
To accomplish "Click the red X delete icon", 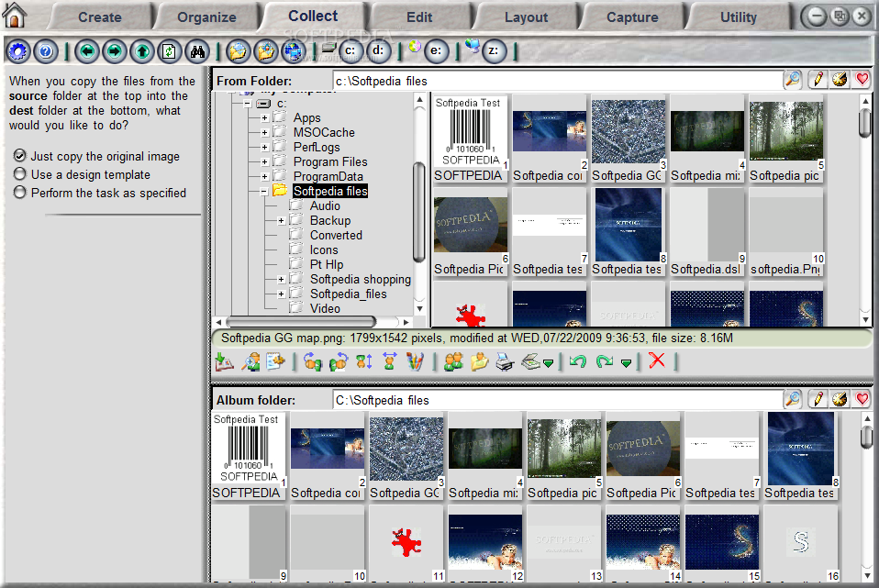I will point(657,361).
